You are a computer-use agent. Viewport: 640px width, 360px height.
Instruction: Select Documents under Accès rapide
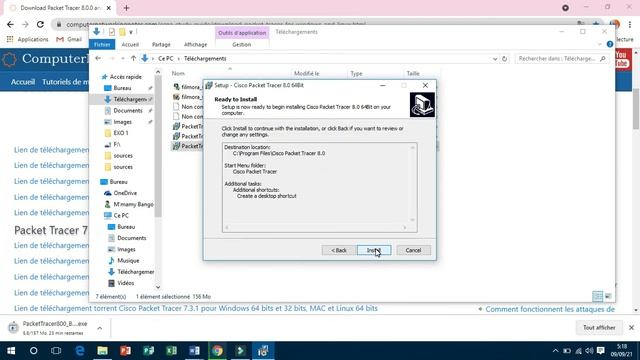[x=128, y=111]
